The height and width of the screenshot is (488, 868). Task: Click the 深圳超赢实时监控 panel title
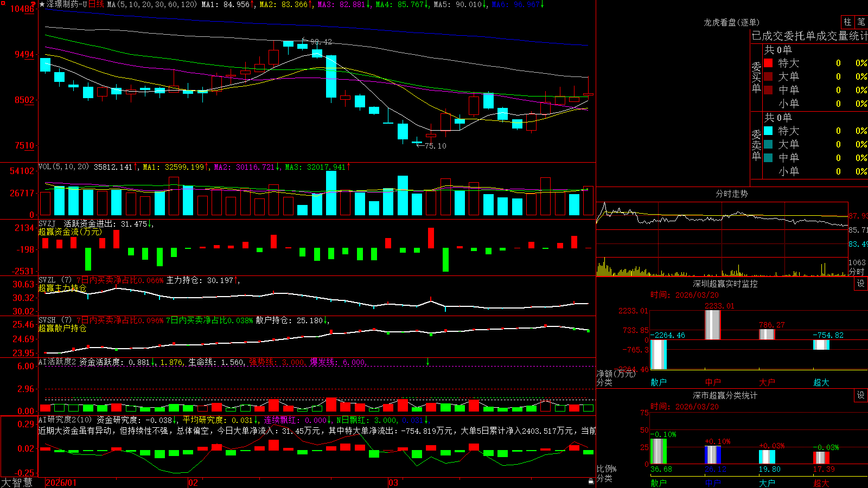pyautogui.click(x=725, y=284)
